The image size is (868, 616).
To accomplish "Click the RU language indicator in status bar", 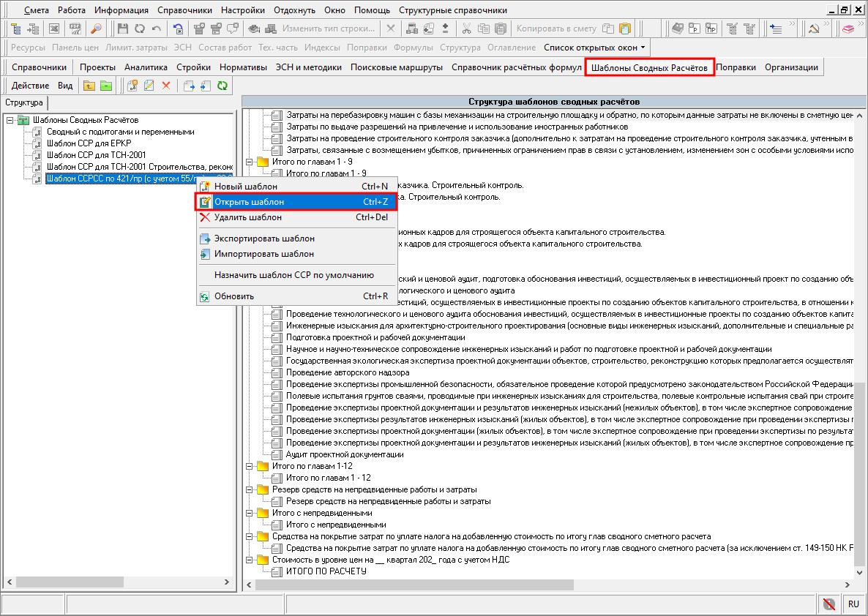I will point(853,604).
